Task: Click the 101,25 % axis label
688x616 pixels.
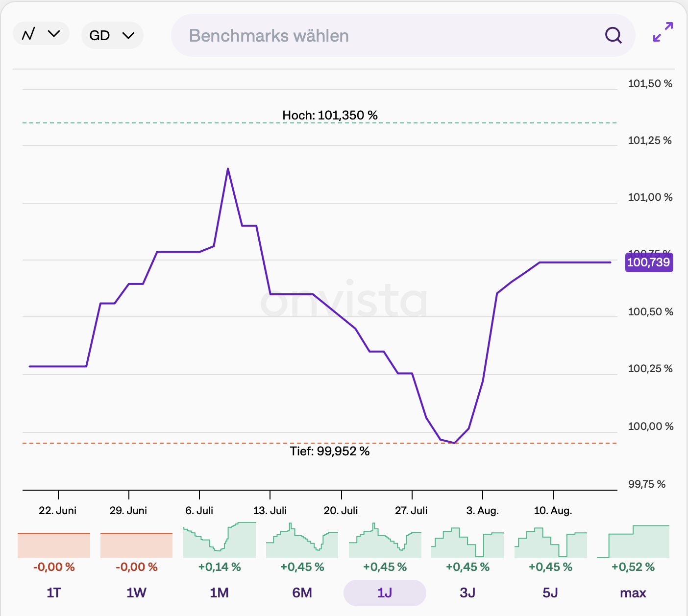Action: (x=650, y=141)
